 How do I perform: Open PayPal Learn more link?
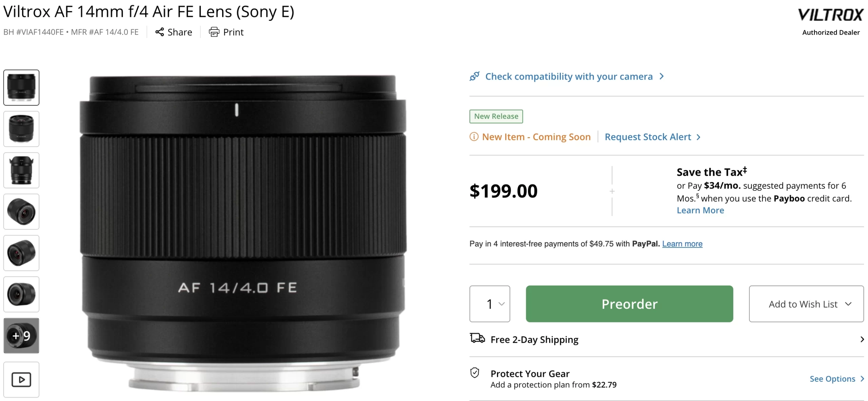682,244
